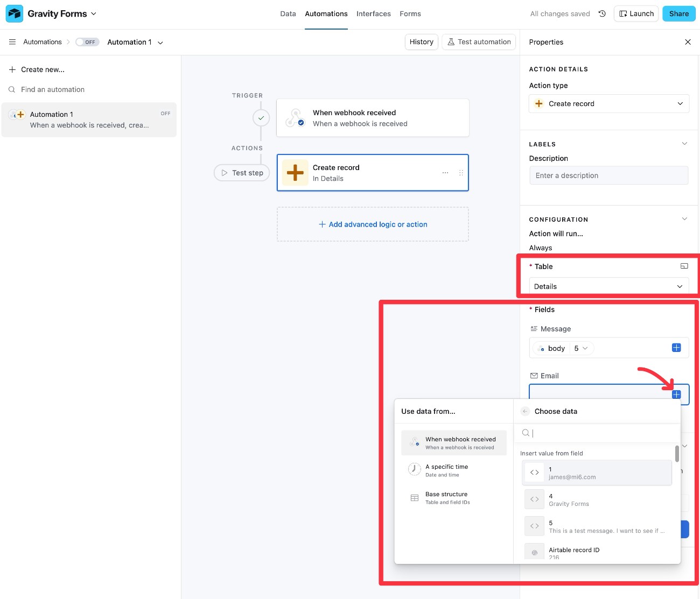Click the back arrow next to Choose data
700x599 pixels.
click(x=525, y=411)
